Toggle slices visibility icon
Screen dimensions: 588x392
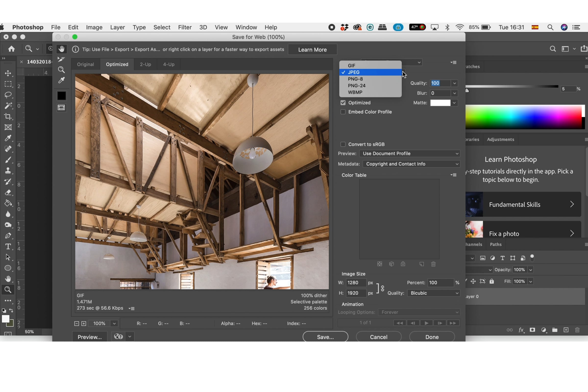pos(61,108)
